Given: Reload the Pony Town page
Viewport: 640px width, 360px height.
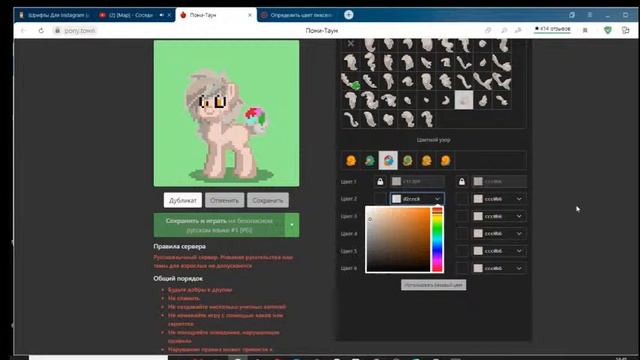Looking at the screenshot, I should pos(41,31).
